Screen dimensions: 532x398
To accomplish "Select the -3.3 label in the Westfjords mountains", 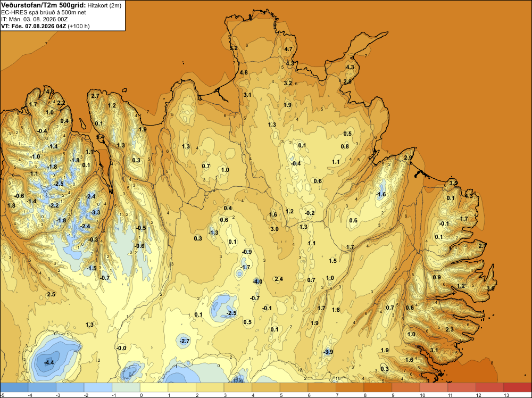I will click(x=96, y=212).
